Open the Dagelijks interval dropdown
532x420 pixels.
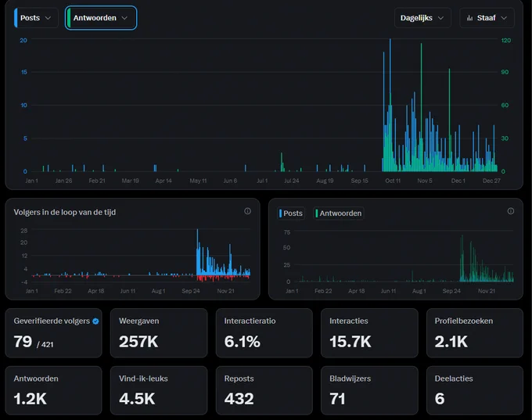click(x=422, y=18)
